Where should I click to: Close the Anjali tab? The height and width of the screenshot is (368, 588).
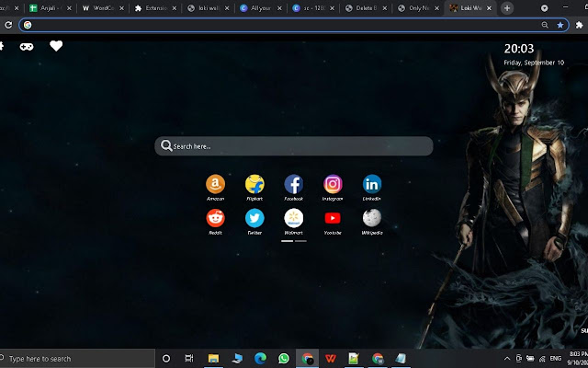pos(69,8)
